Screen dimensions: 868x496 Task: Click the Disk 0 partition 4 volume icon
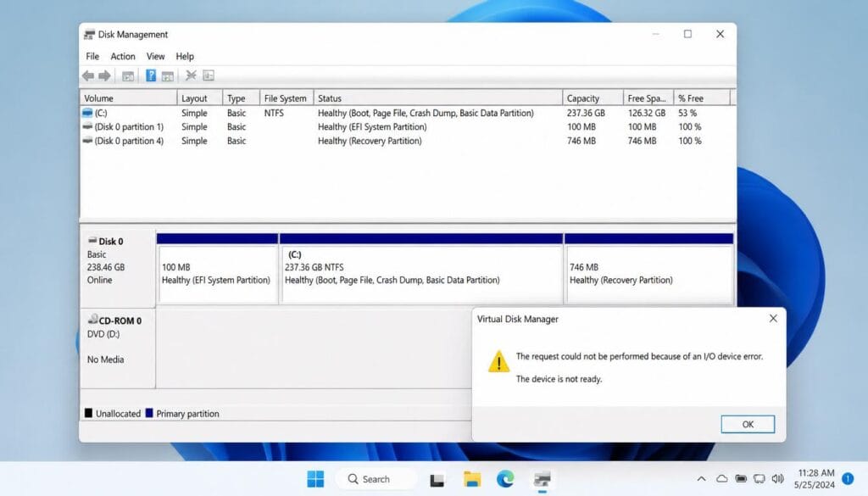87,141
